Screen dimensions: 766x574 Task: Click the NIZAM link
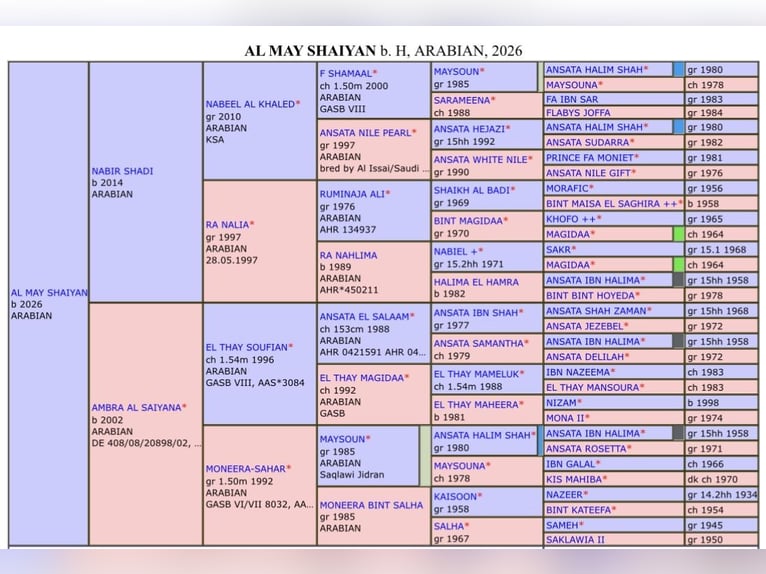[561, 403]
